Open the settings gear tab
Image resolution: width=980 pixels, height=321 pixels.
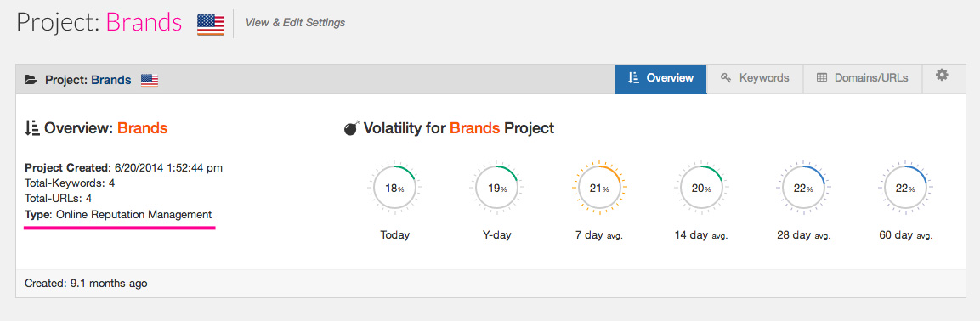(x=941, y=79)
